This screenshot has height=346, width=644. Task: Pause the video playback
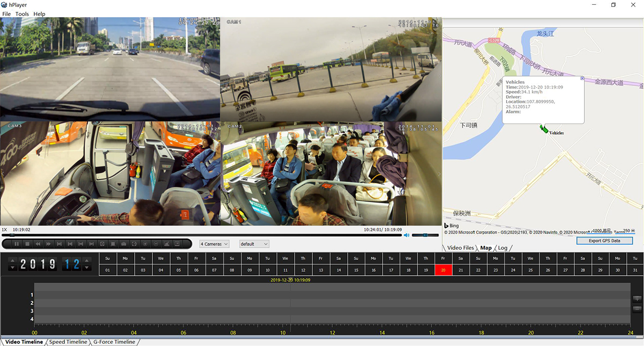click(17, 243)
